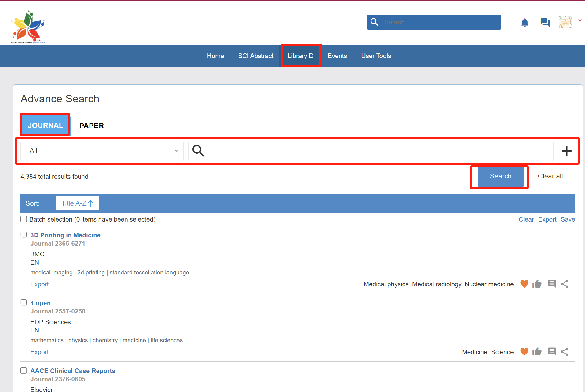Favorite 3D Printing in Medicine with heart icon

524,284
